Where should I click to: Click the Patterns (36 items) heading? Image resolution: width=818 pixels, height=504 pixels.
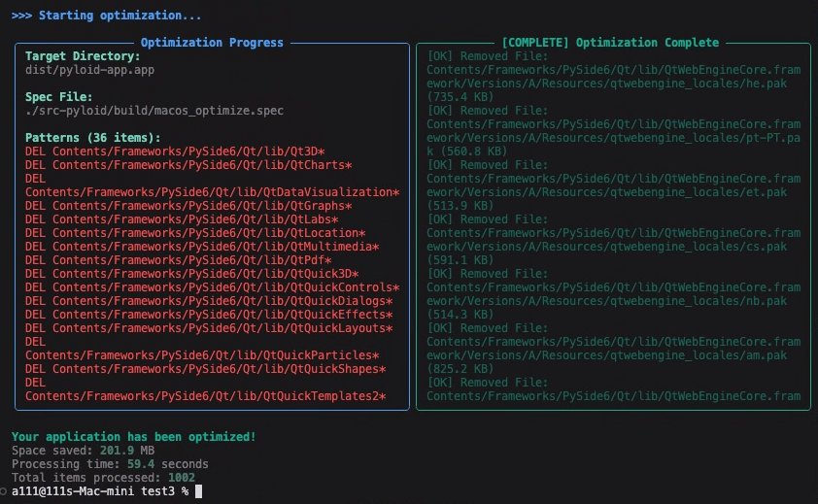coord(92,138)
